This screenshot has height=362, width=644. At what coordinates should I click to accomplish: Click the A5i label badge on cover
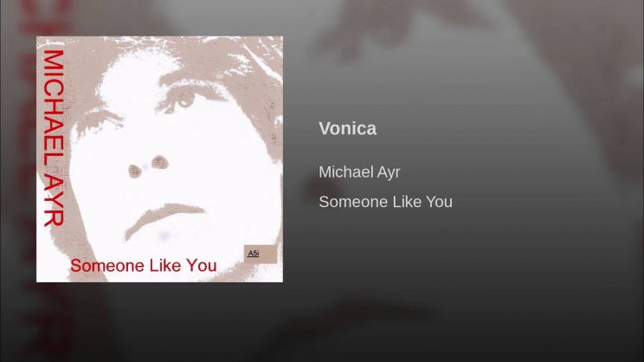click(x=261, y=254)
